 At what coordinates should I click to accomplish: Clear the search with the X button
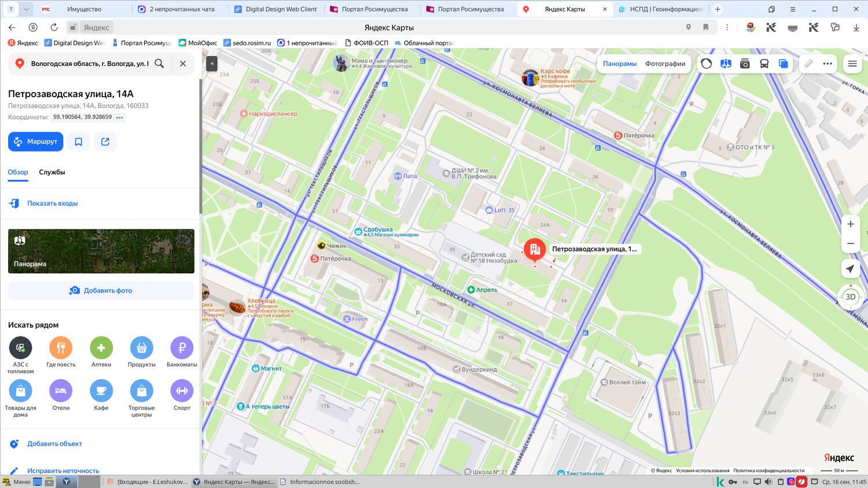183,64
